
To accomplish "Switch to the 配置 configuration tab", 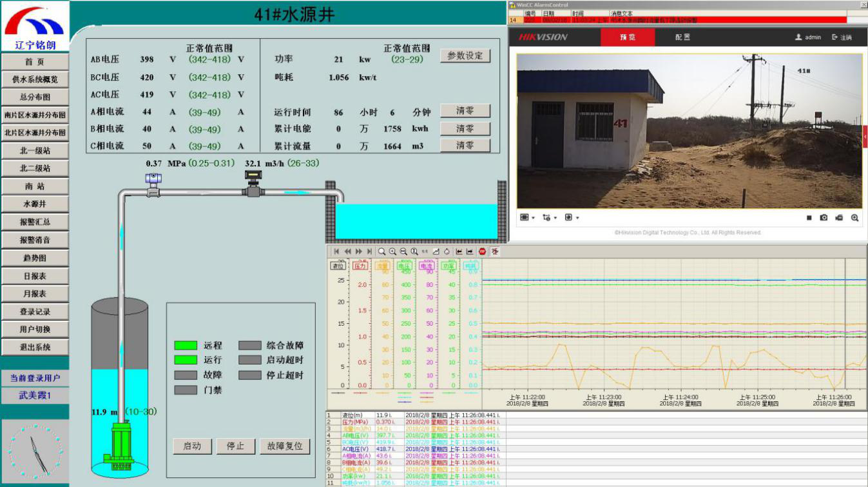I will coord(682,37).
